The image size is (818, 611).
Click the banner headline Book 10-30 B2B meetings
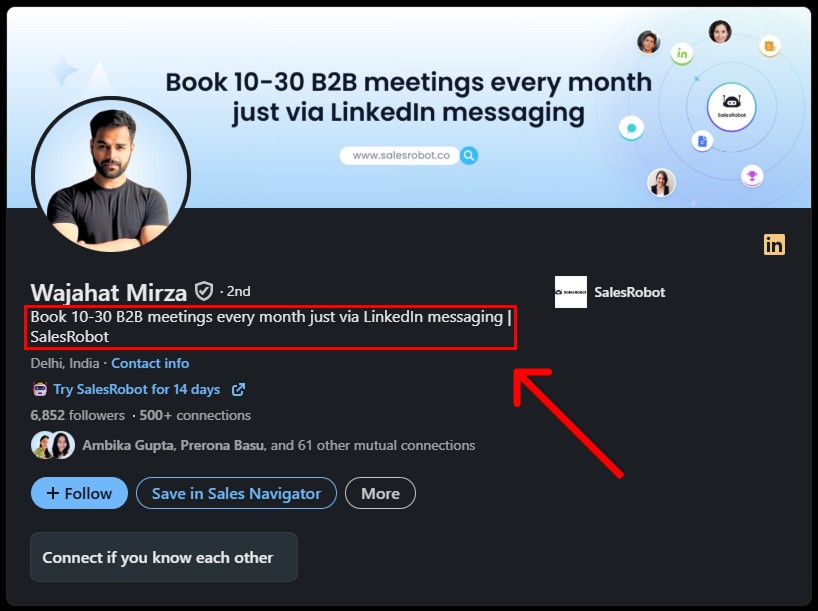pos(409,97)
